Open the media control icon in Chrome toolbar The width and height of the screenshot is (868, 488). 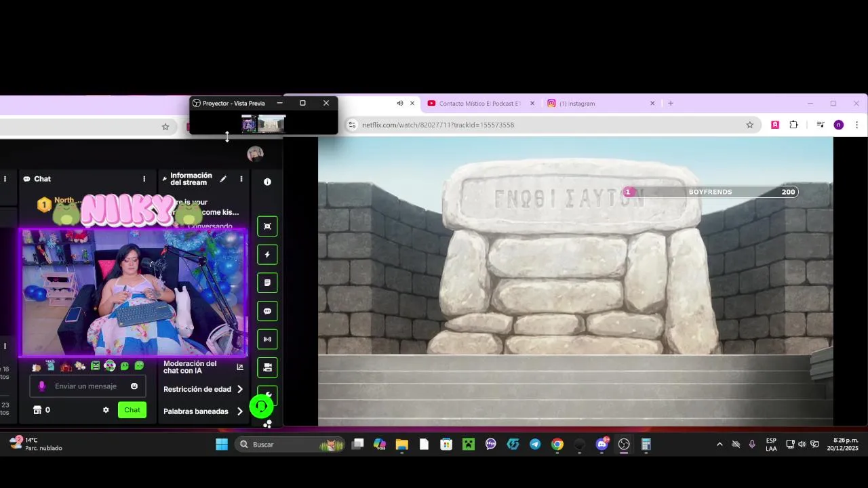tap(820, 125)
